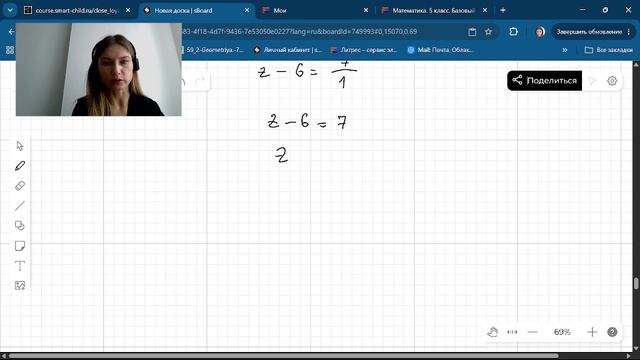640x360 pixels.
Task: Click the fit-to-width arrows icon
Action: (x=512, y=332)
